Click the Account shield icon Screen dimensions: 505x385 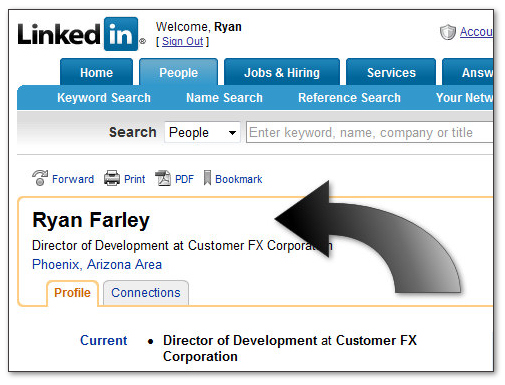pos(447,32)
